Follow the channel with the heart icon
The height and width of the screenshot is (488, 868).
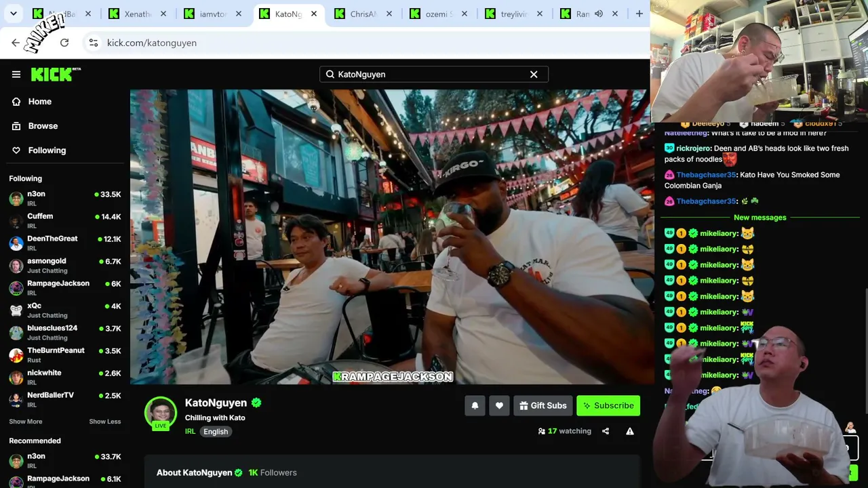(x=499, y=405)
